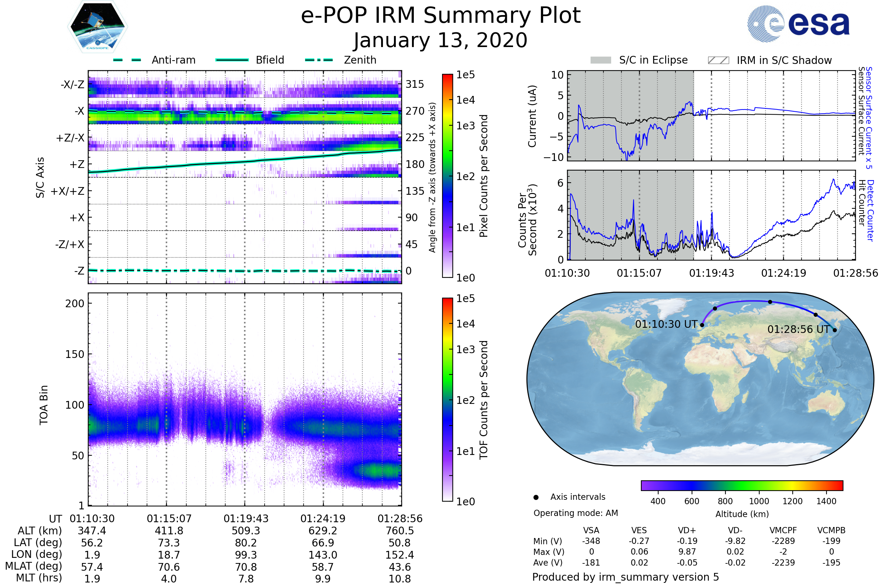Click the Altitude (km) color bar
The width and height of the screenshot is (882, 588).
(x=742, y=485)
